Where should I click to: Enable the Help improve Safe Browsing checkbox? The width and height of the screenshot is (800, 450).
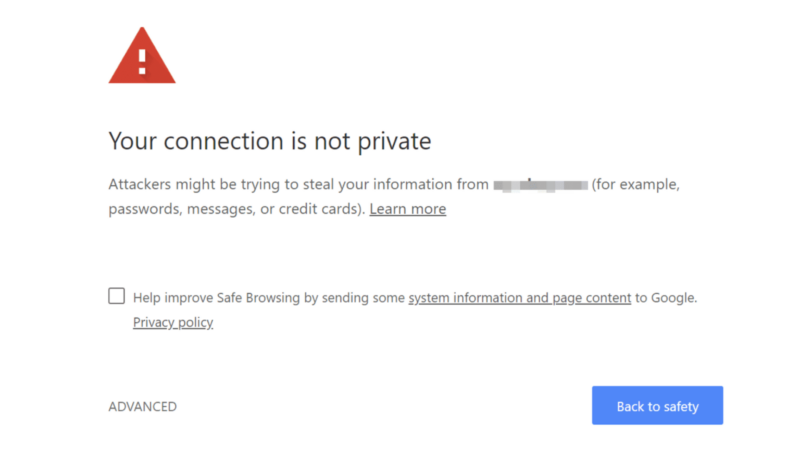(117, 296)
